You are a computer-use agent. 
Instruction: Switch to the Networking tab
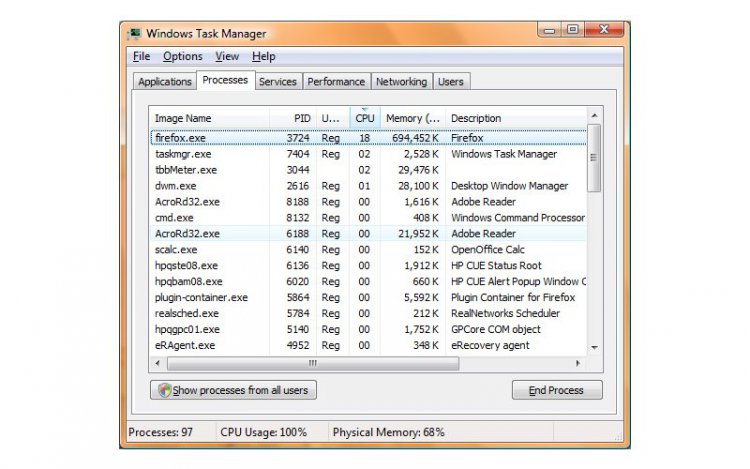(x=401, y=82)
